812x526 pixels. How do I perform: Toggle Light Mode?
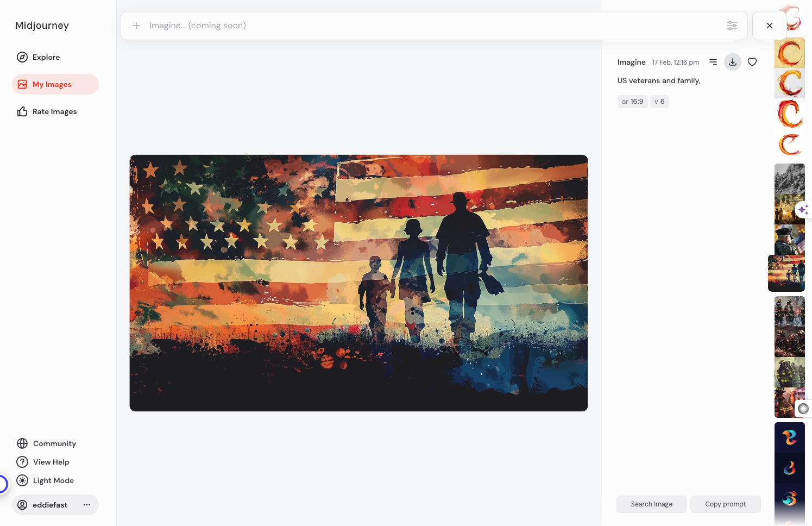point(46,480)
